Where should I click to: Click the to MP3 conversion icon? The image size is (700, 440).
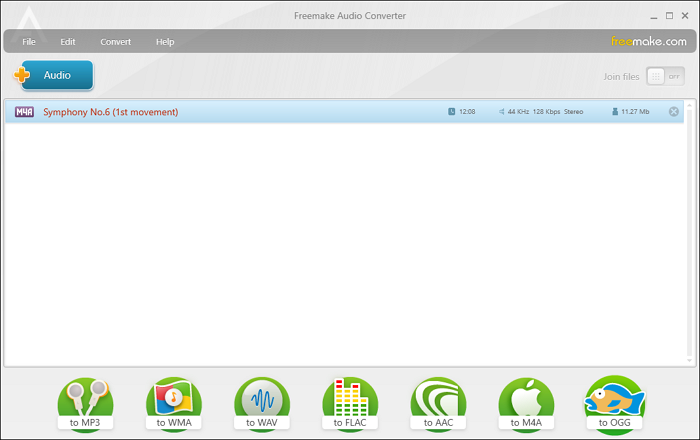tap(85, 404)
